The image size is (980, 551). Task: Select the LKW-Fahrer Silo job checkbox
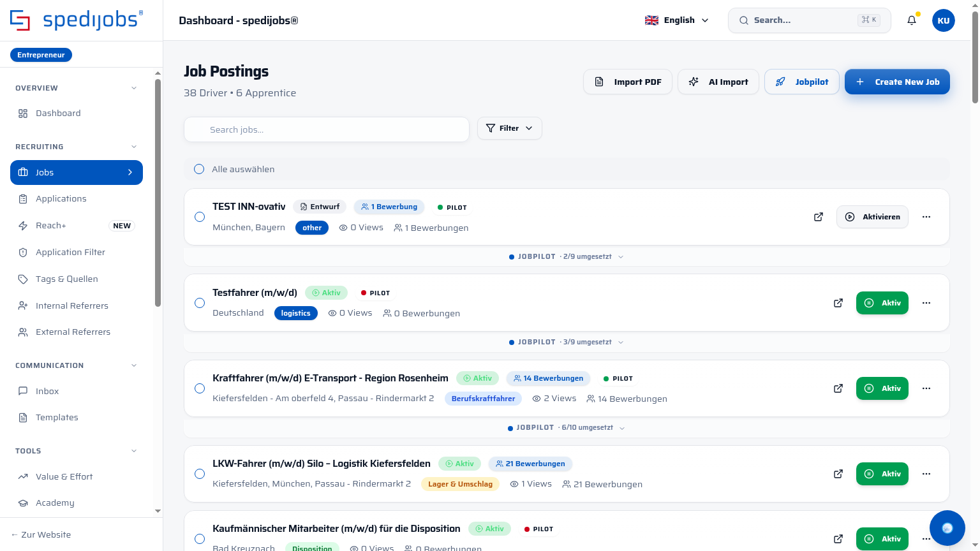200,474
